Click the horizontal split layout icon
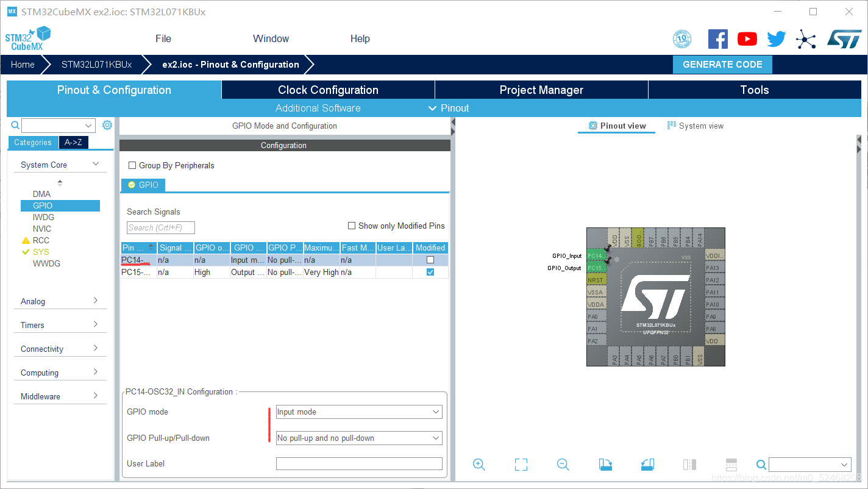Image resolution: width=868 pixels, height=489 pixels. (731, 465)
